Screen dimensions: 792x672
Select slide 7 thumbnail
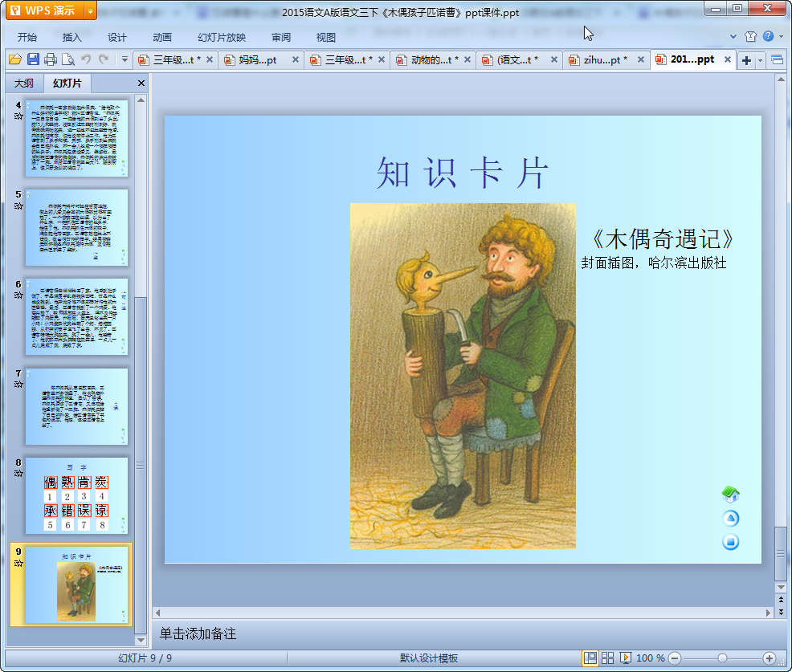(77, 406)
